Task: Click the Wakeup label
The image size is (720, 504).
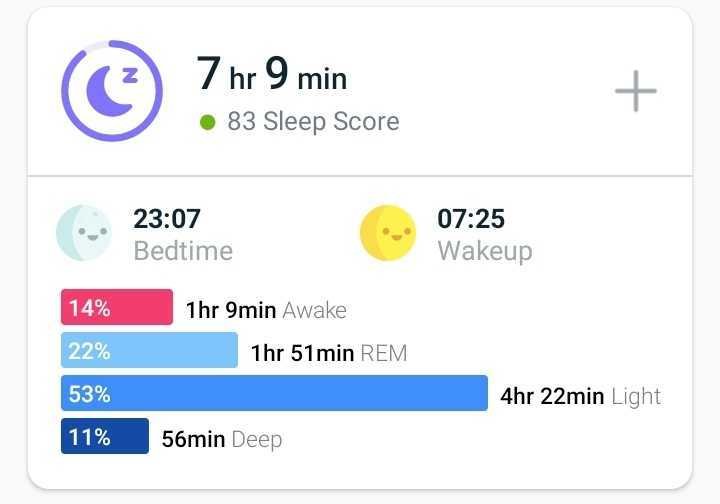Action: click(x=485, y=252)
